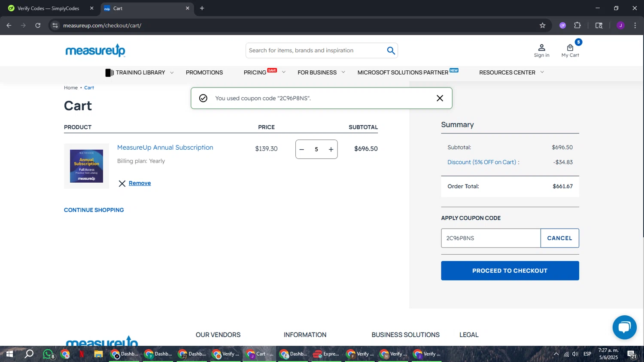
Task: Dismiss the coupon notification with X
Action: coord(440,98)
